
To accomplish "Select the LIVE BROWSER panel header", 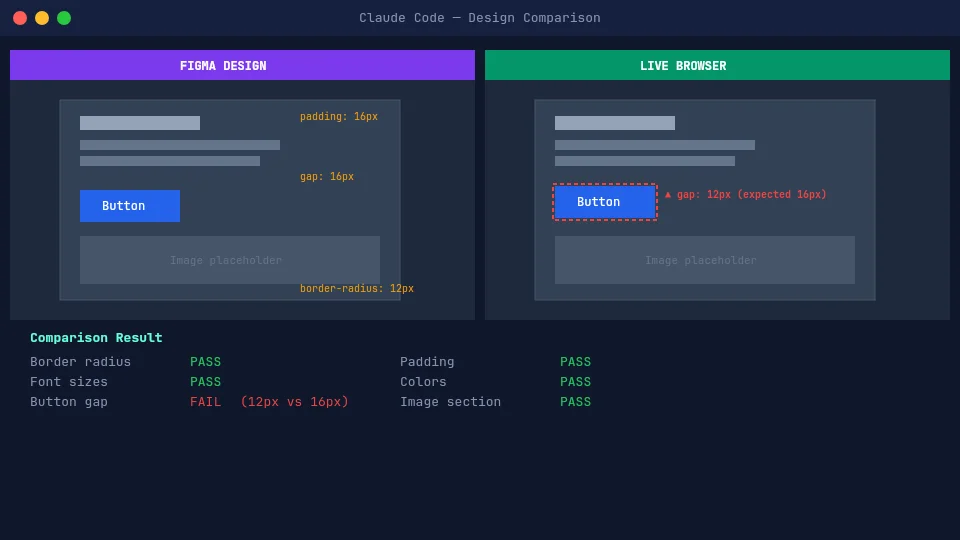I will coord(717,65).
